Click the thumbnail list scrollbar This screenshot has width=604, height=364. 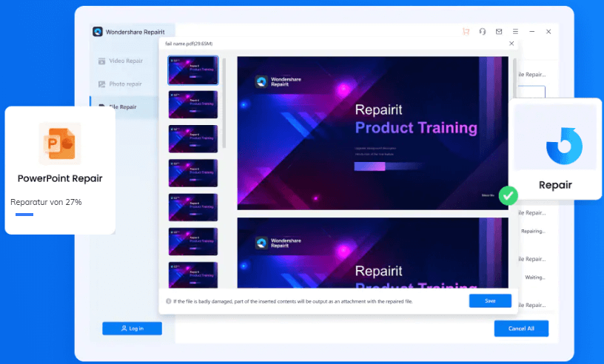[x=224, y=104]
